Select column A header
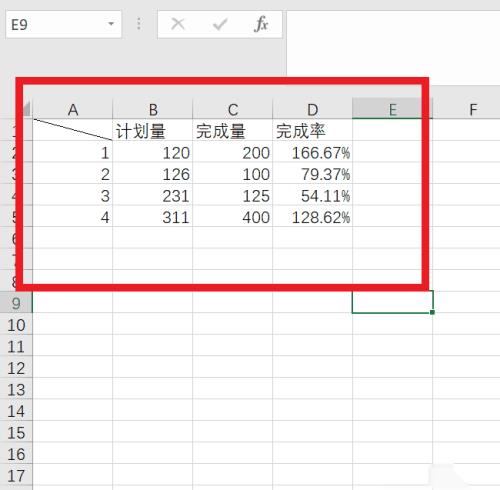 pos(73,109)
